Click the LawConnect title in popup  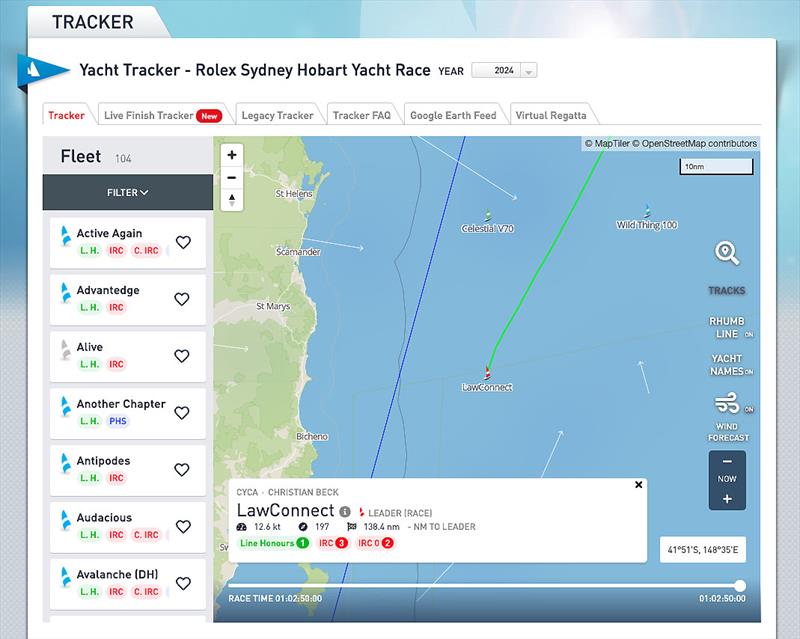pos(285,510)
